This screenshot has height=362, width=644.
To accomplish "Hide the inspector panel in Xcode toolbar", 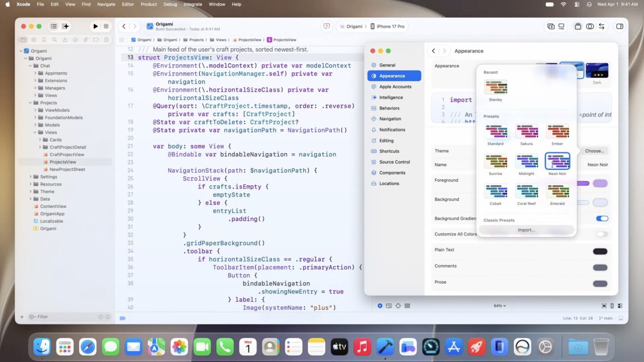I will pos(619,26).
